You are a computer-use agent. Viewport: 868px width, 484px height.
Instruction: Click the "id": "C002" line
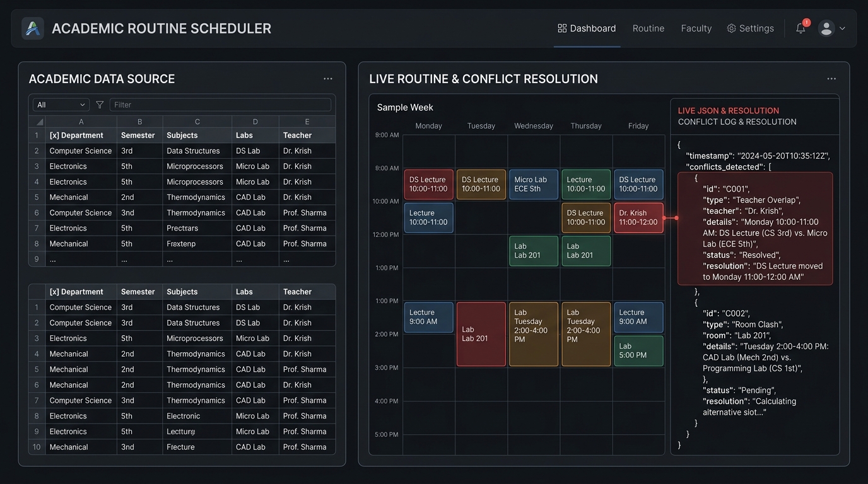click(726, 314)
